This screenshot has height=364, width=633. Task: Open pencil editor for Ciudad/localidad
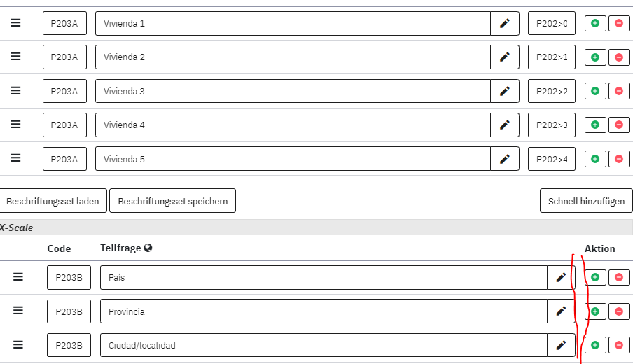click(x=560, y=345)
